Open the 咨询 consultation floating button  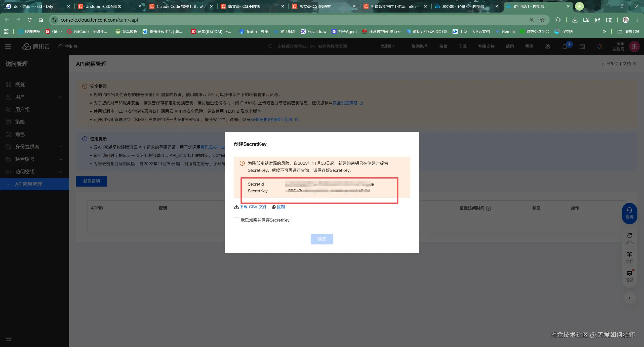pos(629,213)
